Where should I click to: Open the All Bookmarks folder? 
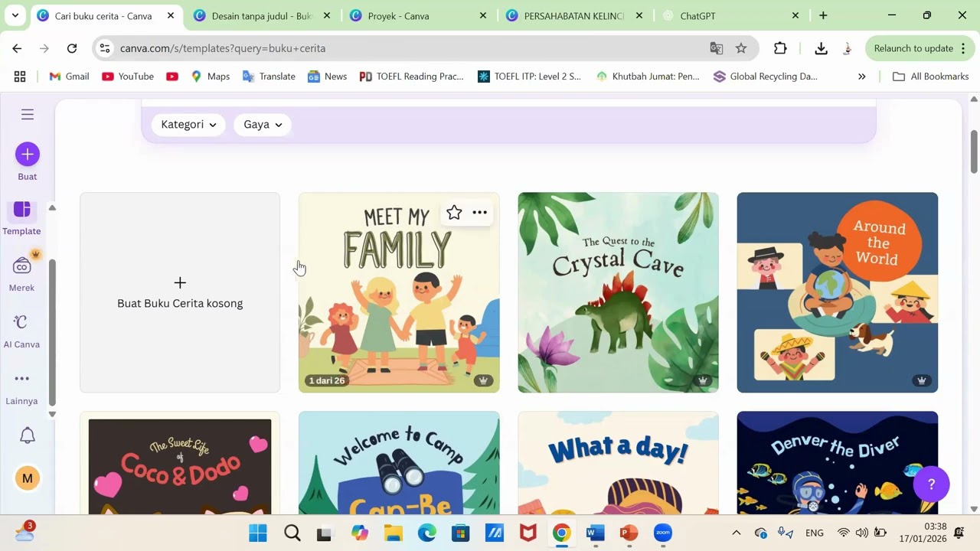pyautogui.click(x=930, y=77)
